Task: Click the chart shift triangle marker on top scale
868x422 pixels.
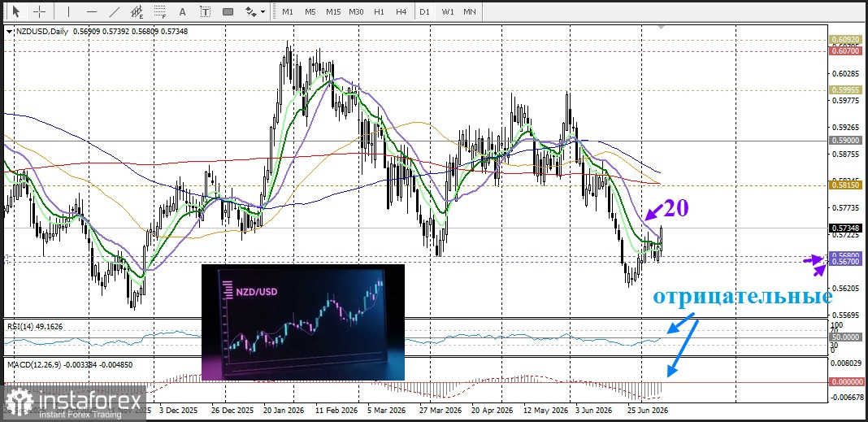Action: (661, 27)
